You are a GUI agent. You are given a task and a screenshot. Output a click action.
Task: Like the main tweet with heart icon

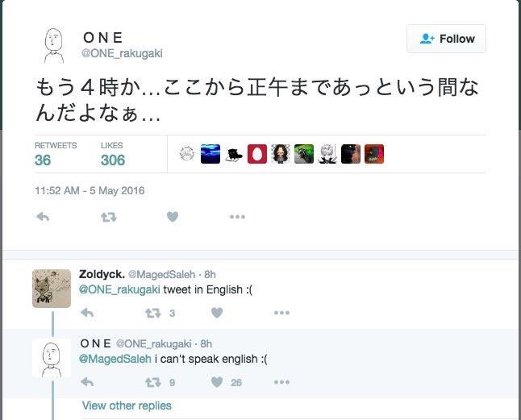click(x=173, y=217)
